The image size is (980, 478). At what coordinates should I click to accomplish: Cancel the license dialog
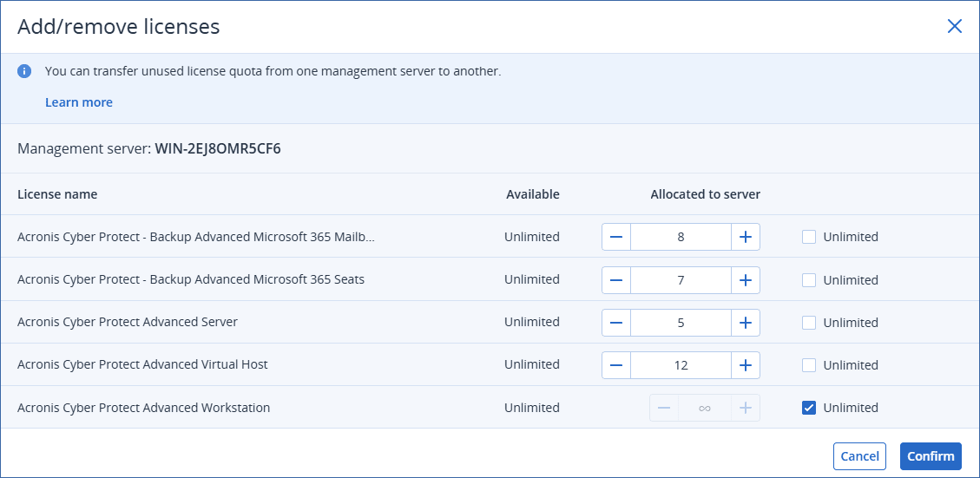tap(859, 456)
